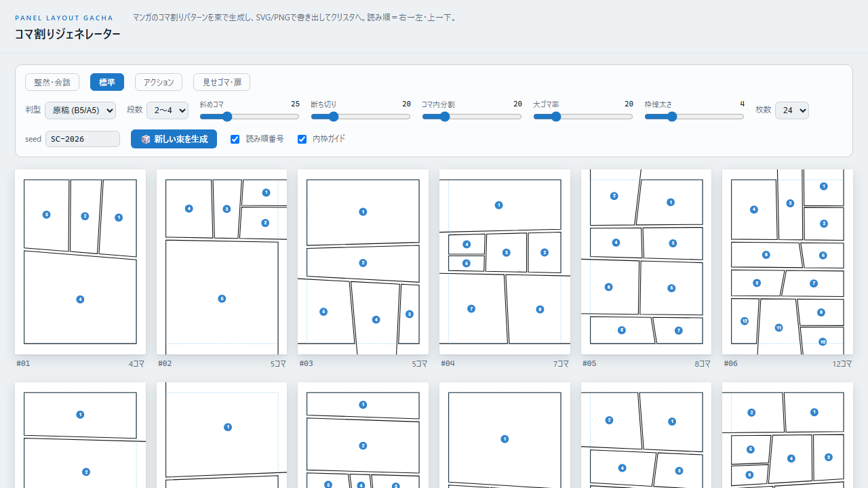
Task: Click the コマ割りジェネレーター title
Action: 68,34
